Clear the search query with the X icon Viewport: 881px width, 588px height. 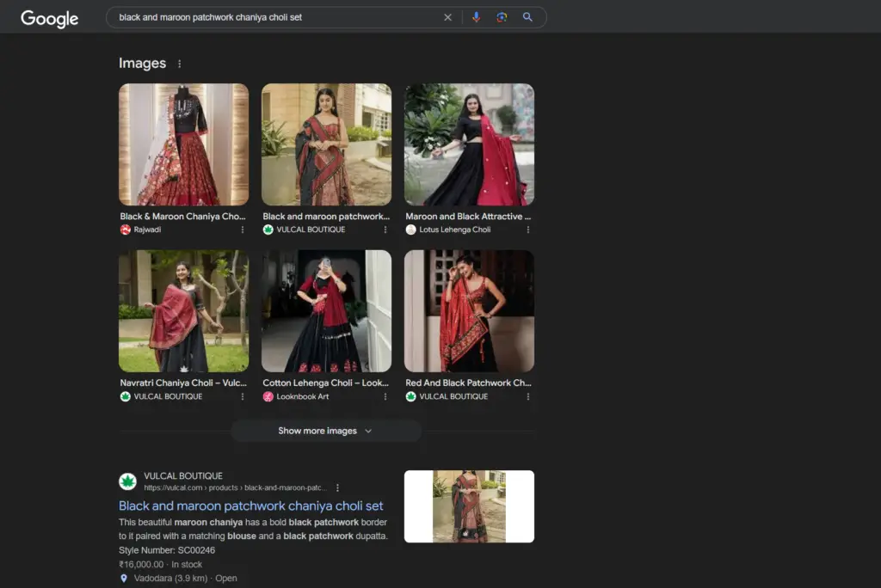coord(447,17)
